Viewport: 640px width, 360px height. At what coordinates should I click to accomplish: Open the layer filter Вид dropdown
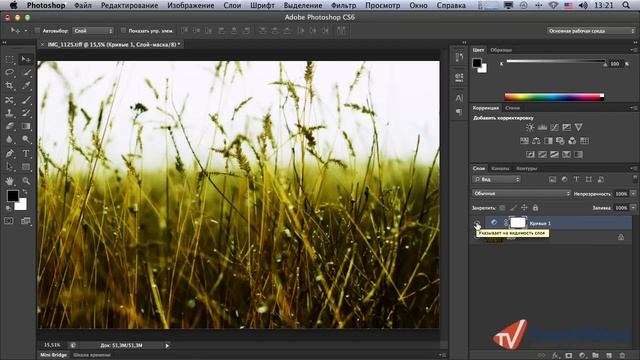click(496, 180)
